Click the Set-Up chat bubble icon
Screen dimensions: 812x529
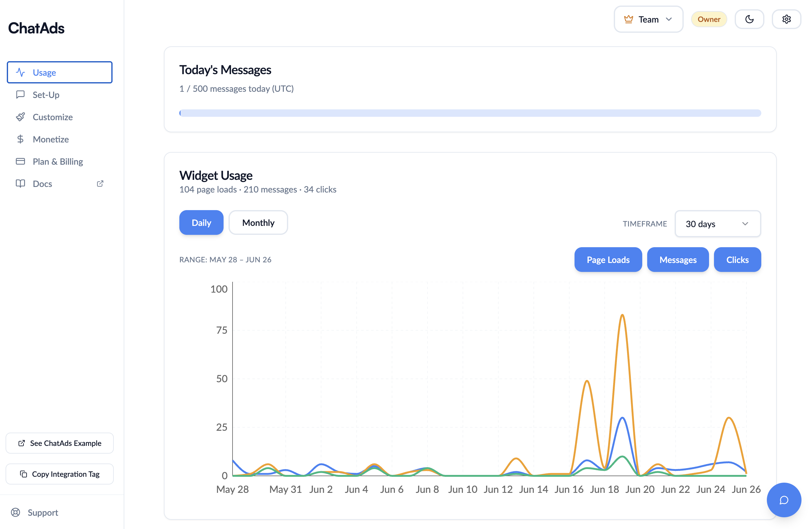click(x=20, y=95)
